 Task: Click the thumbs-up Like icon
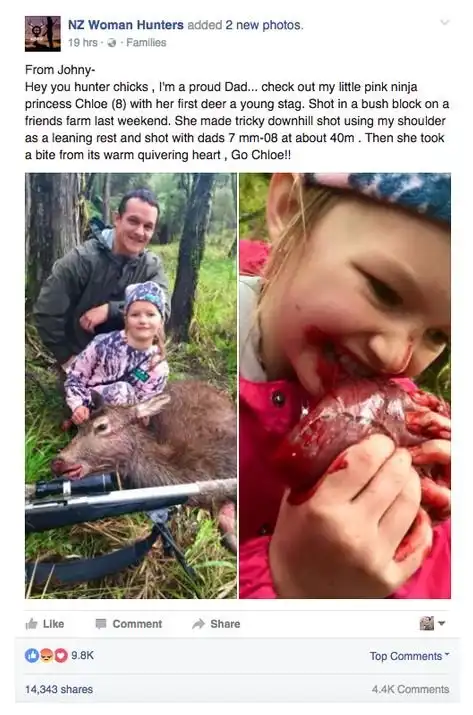pos(31,623)
